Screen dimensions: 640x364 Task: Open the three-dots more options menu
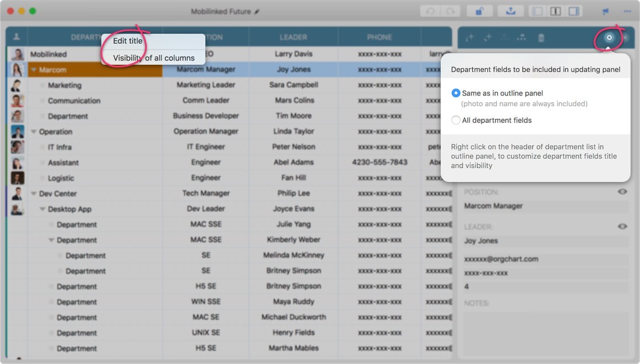pos(627,11)
